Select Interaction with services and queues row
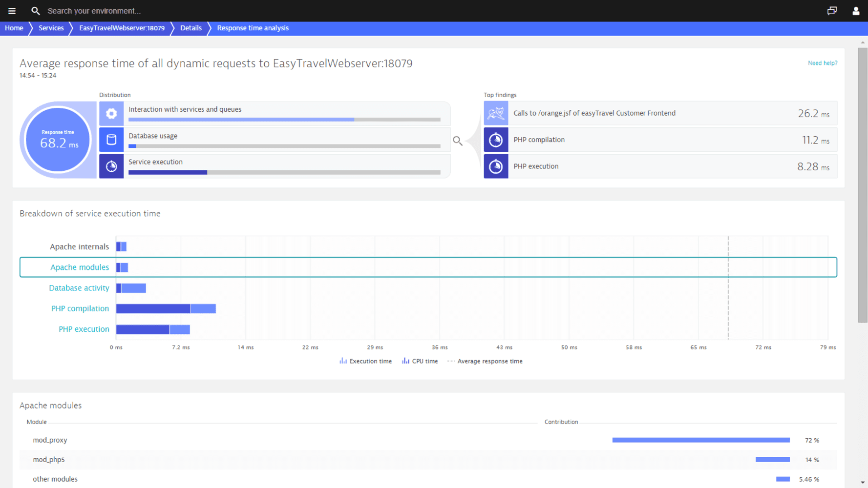 (275, 114)
